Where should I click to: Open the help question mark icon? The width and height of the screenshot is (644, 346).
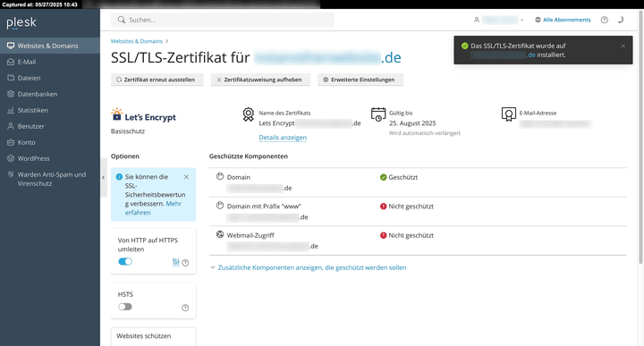[x=604, y=20]
